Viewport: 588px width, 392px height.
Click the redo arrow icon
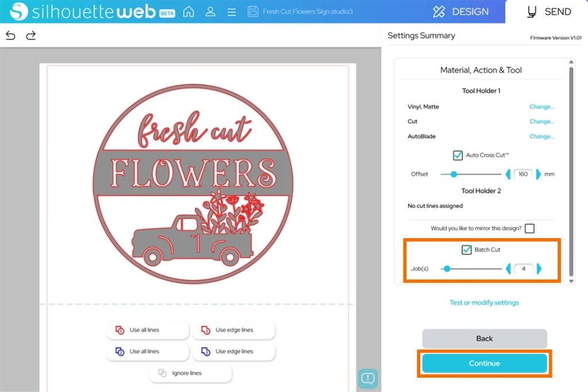click(31, 36)
